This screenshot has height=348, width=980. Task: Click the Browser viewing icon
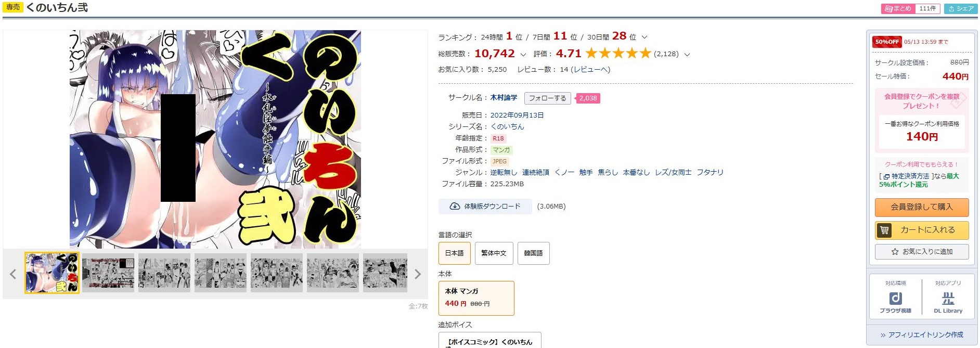[x=895, y=299]
